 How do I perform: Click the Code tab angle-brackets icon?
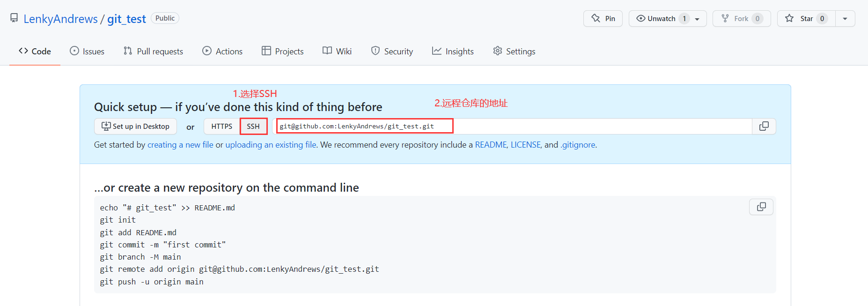(23, 51)
